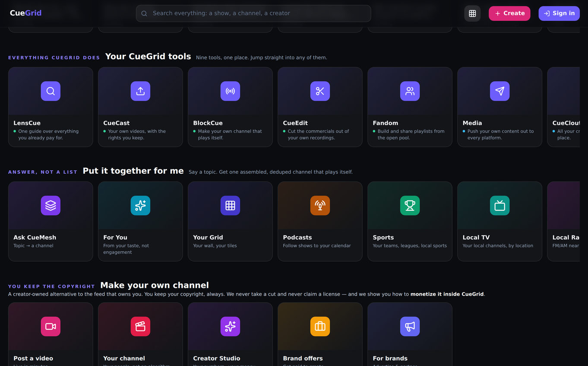588x366 pixels.
Task: Select the "BlockCue" card title
Action: pos(208,123)
